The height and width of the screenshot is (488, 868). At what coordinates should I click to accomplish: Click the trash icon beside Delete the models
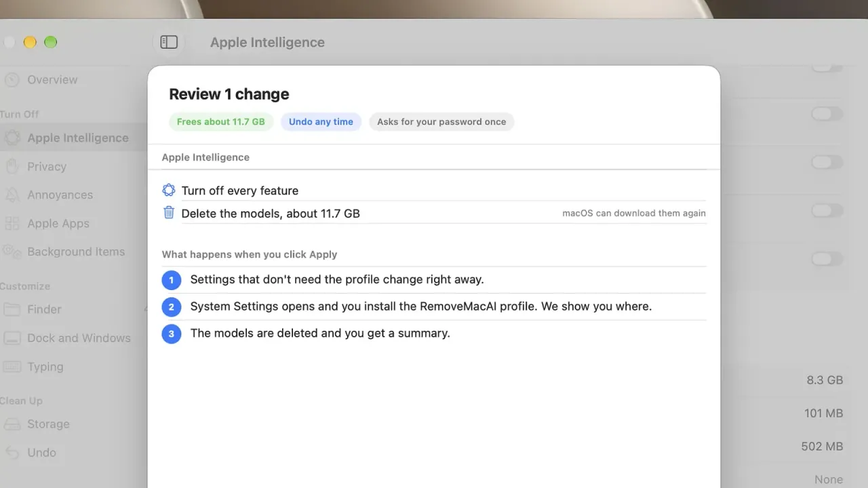pyautogui.click(x=169, y=213)
